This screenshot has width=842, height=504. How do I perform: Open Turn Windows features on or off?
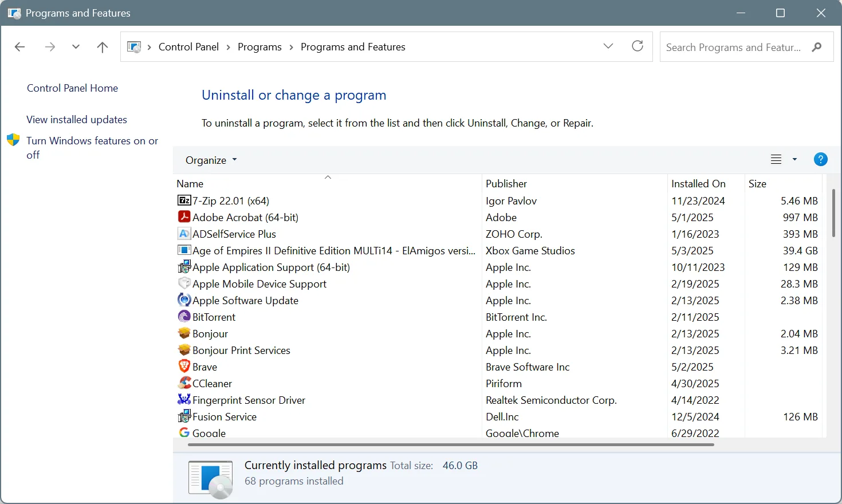coord(92,148)
